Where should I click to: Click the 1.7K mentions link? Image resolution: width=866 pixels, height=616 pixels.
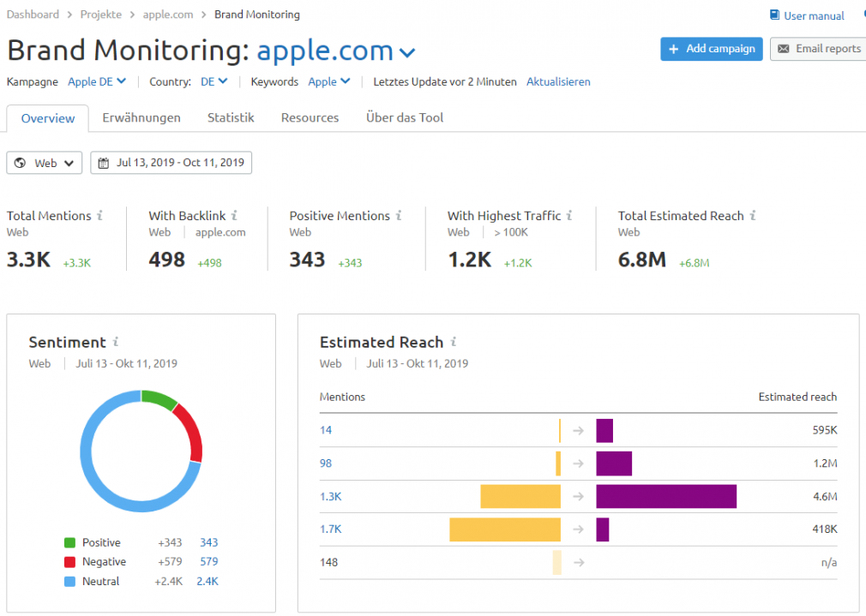(x=330, y=529)
